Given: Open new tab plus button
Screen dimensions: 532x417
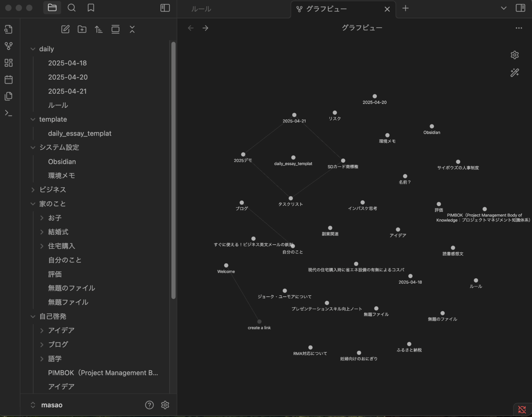Looking at the screenshot, I should [406, 8].
